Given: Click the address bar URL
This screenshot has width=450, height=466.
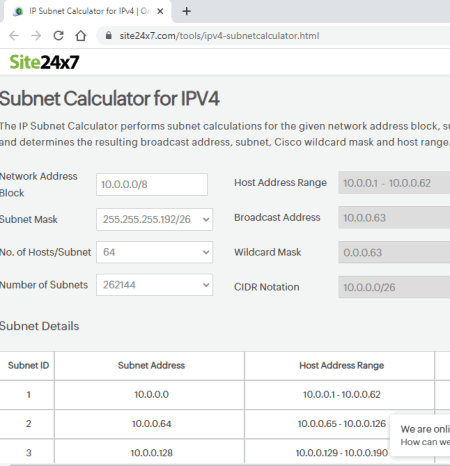Looking at the screenshot, I should [x=219, y=36].
